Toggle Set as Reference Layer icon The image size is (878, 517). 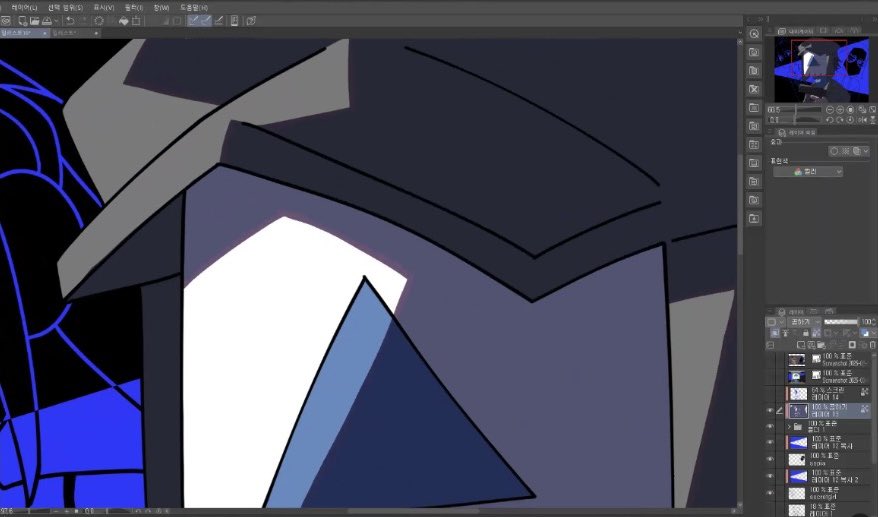pos(785,333)
